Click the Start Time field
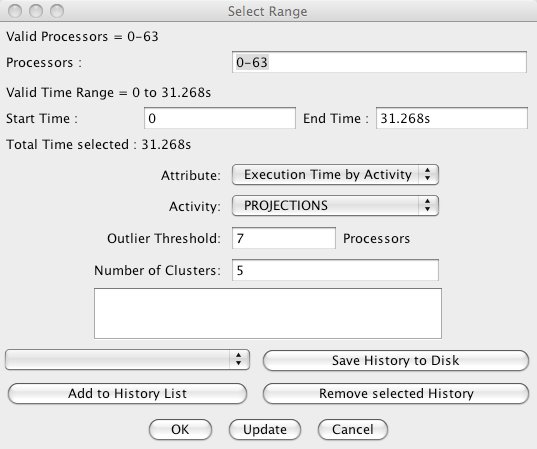 click(x=220, y=118)
